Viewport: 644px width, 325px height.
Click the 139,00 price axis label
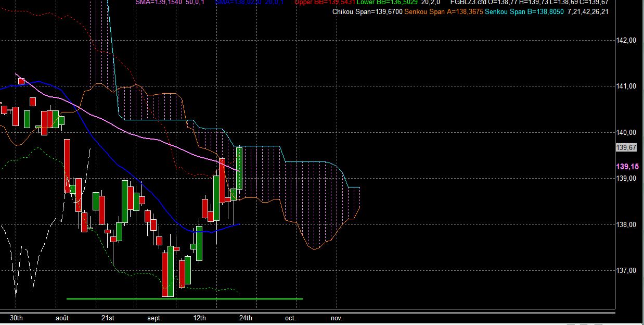click(626, 179)
